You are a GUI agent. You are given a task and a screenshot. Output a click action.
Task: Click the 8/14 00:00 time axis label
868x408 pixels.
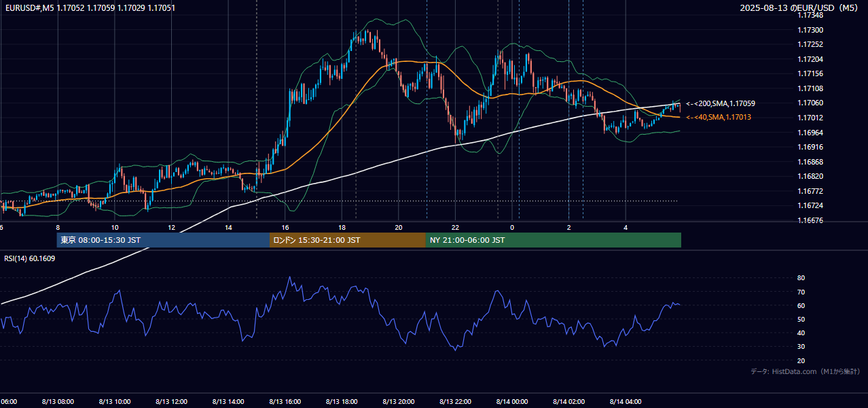pos(512,402)
